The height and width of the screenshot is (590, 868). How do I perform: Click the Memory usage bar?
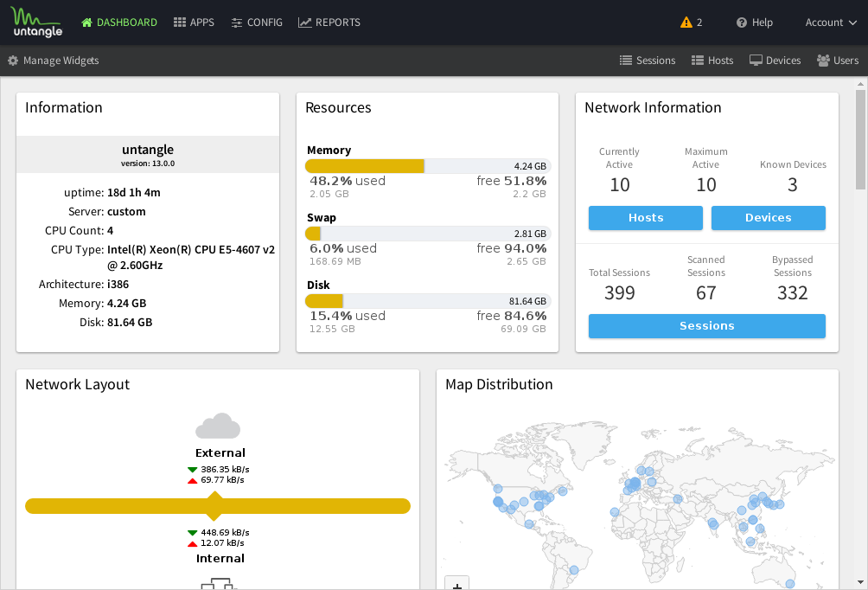(x=428, y=166)
